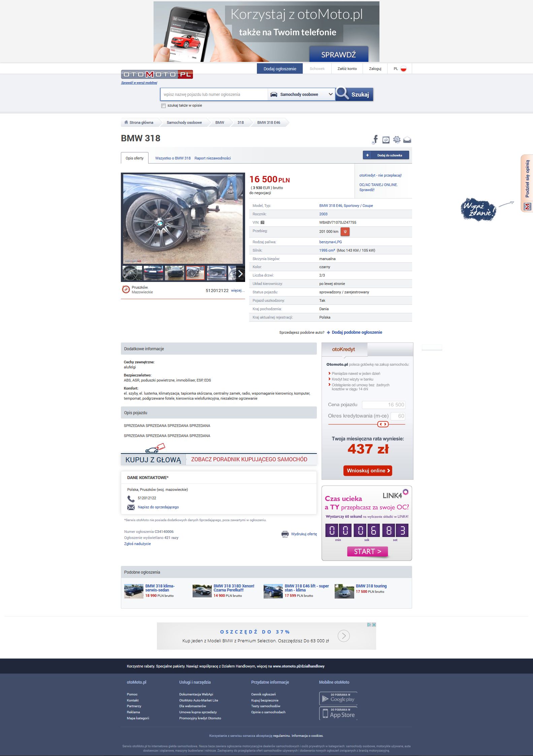The width and height of the screenshot is (533, 756).
Task: Click the Cena pojazdu input field
Action: 384,405
